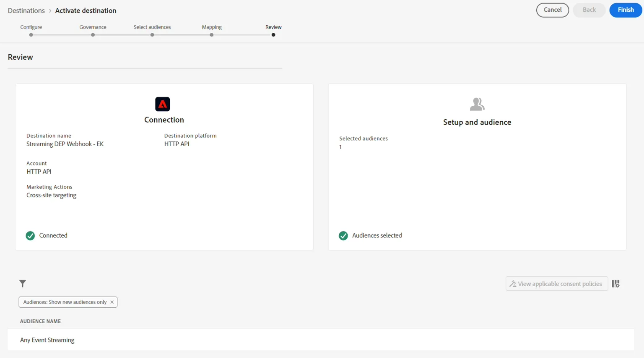Click the 'Audiences selected' status text
The image size is (644, 358).
[377, 235]
